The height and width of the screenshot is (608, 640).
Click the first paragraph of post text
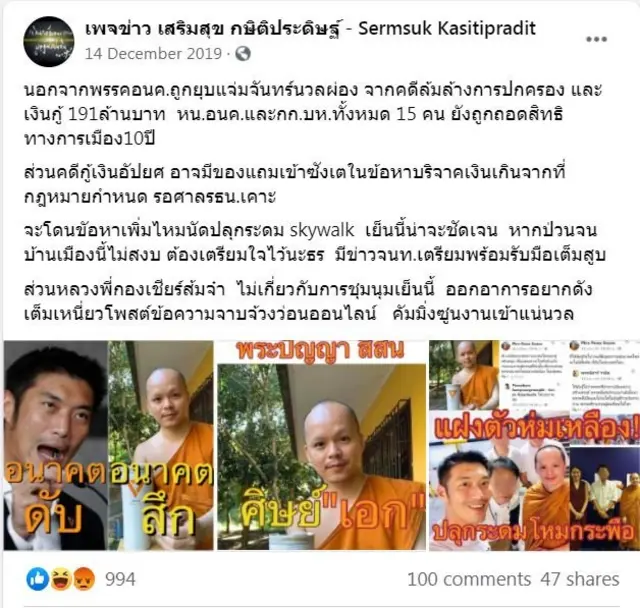313,114
